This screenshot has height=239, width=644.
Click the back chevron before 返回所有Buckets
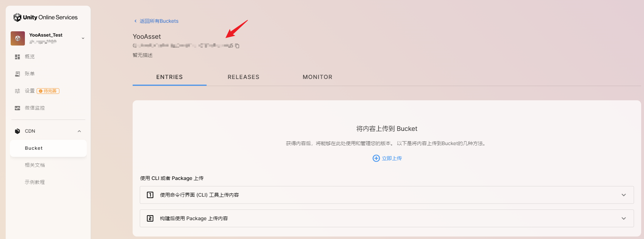coord(135,21)
